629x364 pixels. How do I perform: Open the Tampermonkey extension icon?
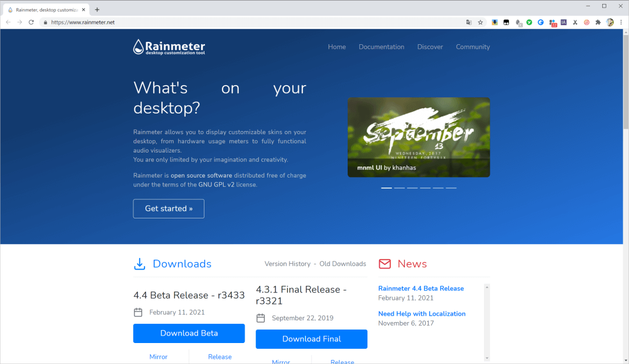[506, 23]
